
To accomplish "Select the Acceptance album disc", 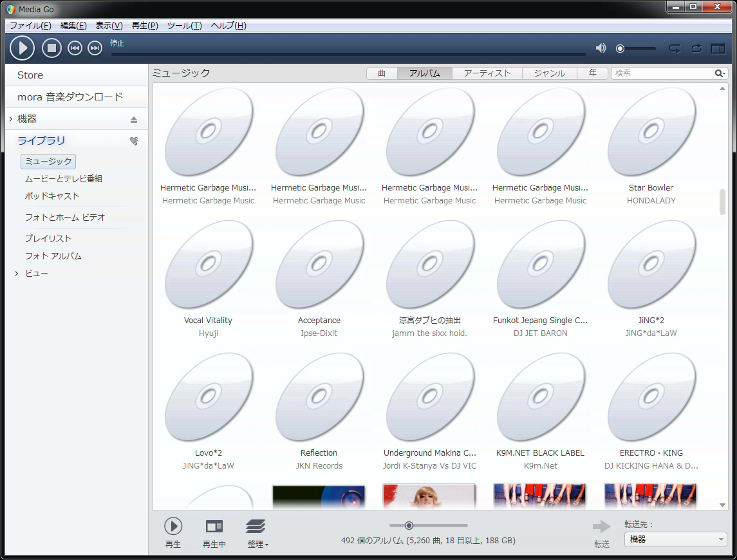I will pos(319,265).
